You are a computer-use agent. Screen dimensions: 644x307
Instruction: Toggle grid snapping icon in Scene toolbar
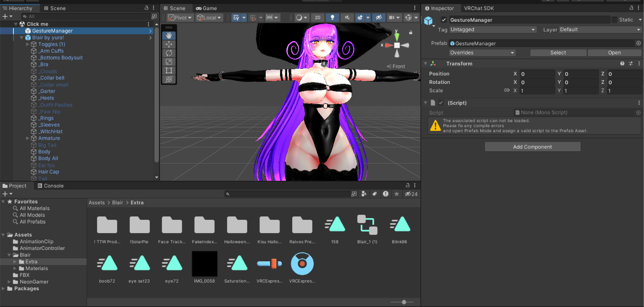tap(236, 18)
